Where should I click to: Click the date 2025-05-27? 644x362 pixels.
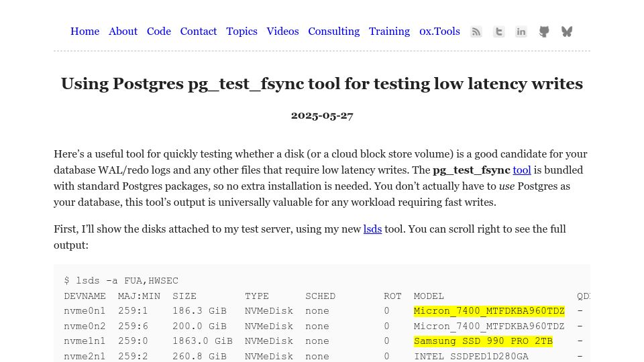322,116
